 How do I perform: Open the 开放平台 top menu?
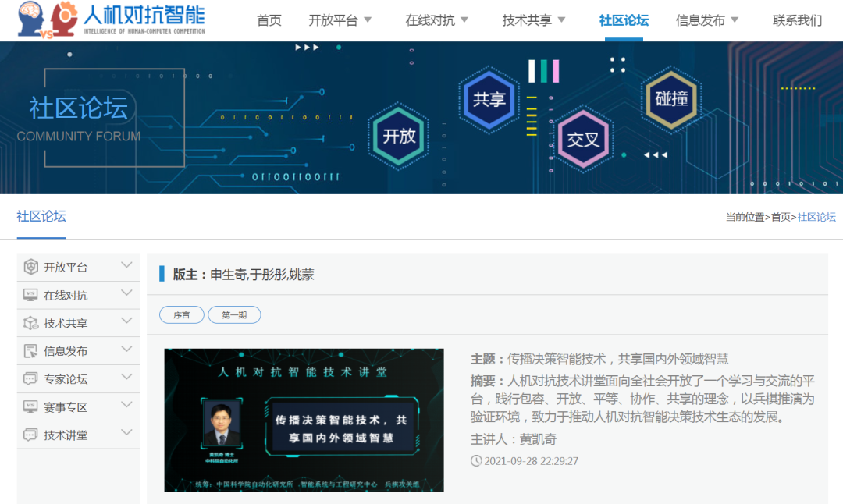tap(333, 20)
